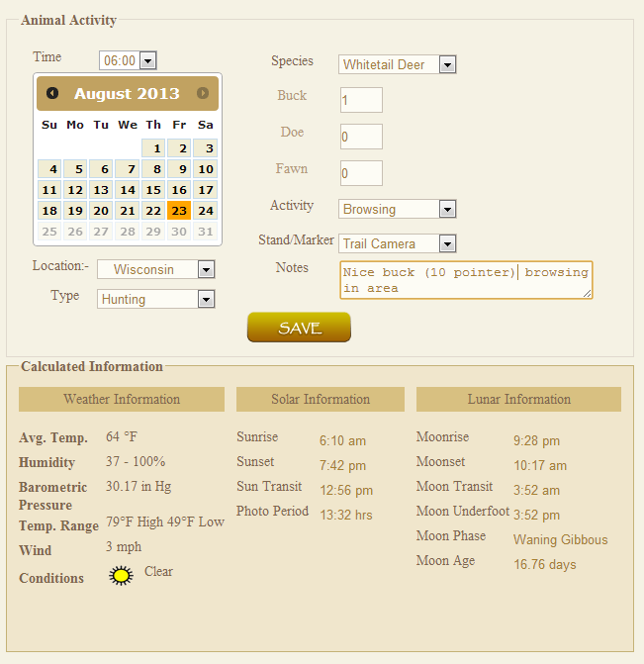The image size is (644, 664).
Task: Click the Solar Information header
Action: (x=321, y=399)
